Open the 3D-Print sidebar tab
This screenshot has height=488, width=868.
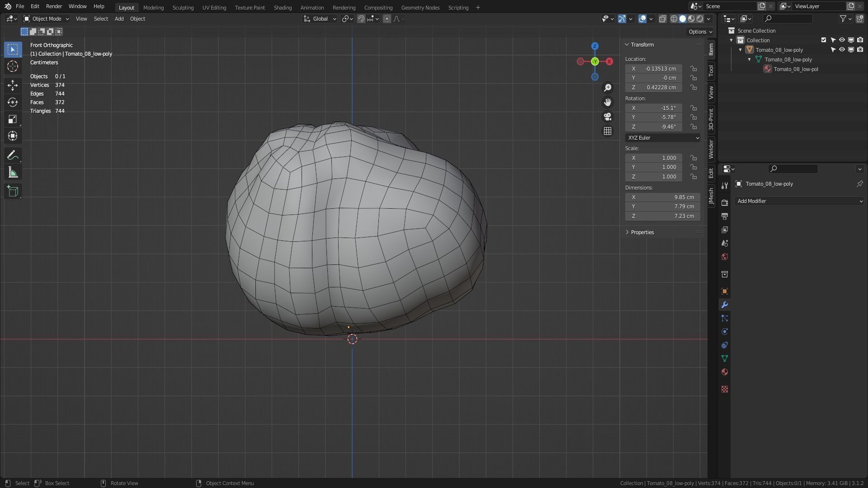(x=711, y=119)
